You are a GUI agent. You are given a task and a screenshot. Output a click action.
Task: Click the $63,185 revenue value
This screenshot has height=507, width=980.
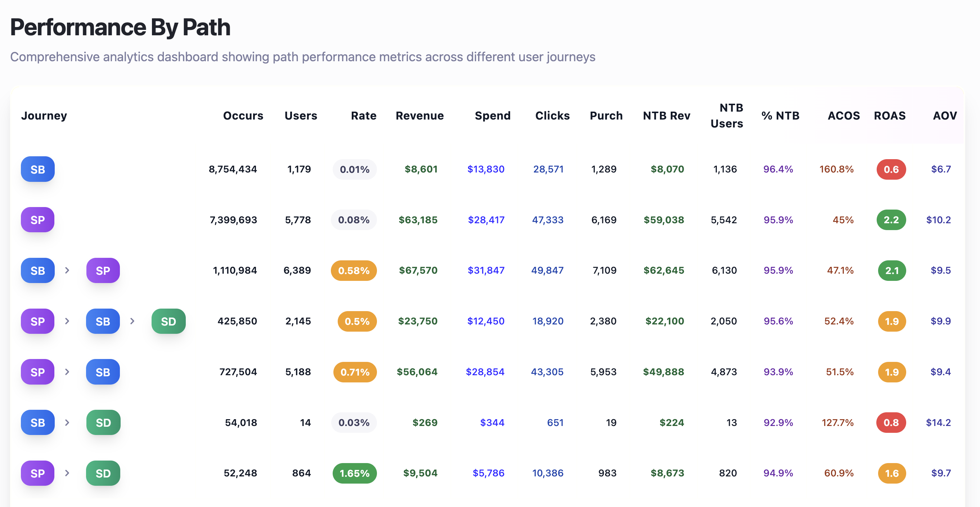[x=418, y=220]
